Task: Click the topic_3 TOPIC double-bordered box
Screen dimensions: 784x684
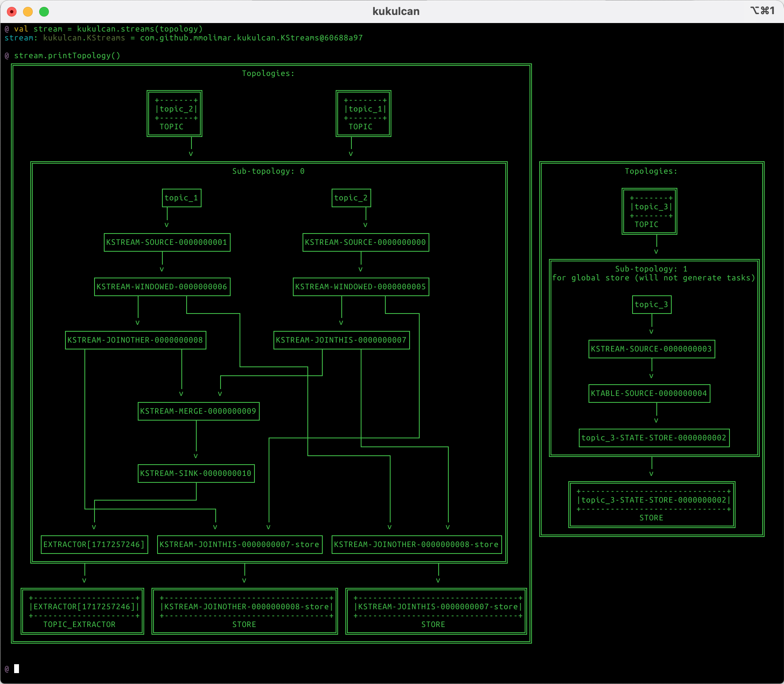Action: [x=649, y=211]
